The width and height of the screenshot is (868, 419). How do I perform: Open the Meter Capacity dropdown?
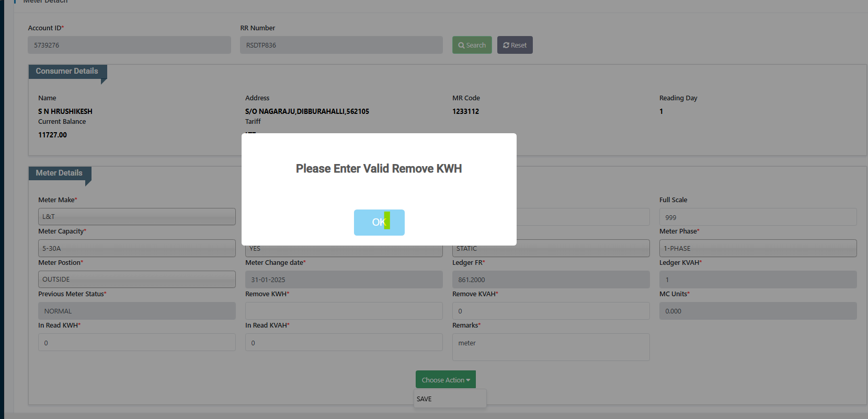click(x=137, y=248)
